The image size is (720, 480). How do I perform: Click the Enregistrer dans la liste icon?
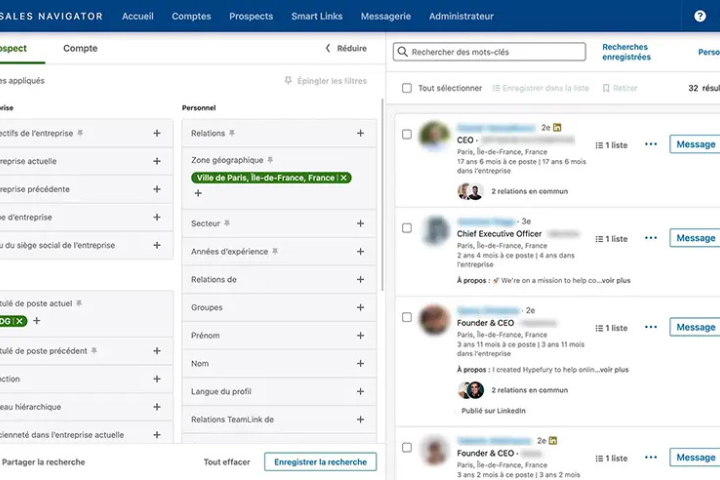pos(496,88)
